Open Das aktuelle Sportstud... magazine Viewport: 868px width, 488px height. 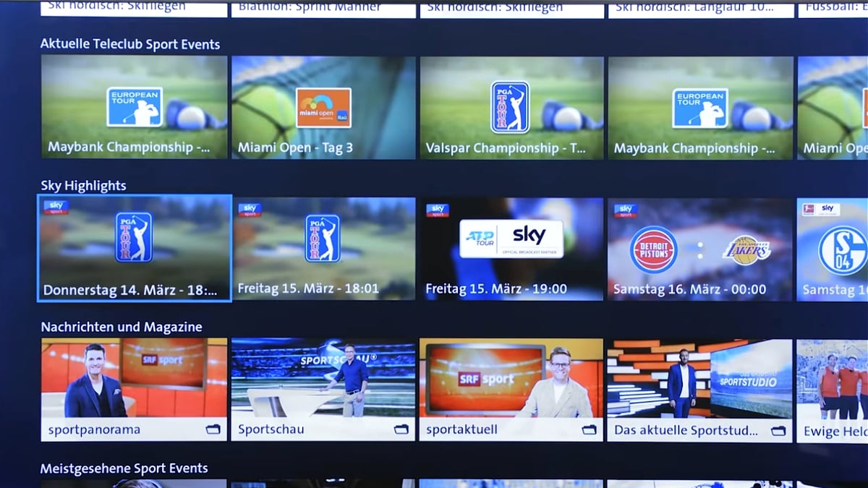click(x=700, y=390)
